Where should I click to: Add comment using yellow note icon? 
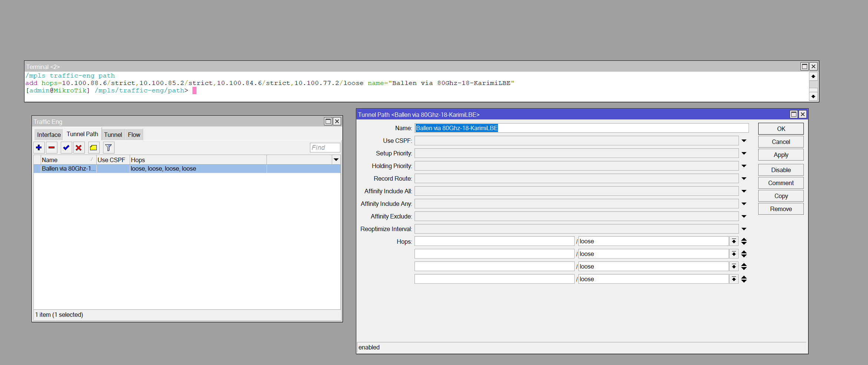pyautogui.click(x=93, y=148)
